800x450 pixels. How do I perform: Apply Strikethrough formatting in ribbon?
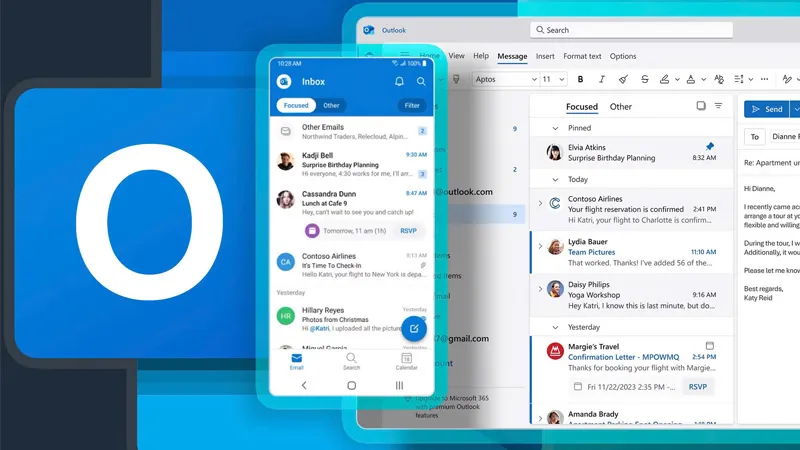(x=644, y=79)
